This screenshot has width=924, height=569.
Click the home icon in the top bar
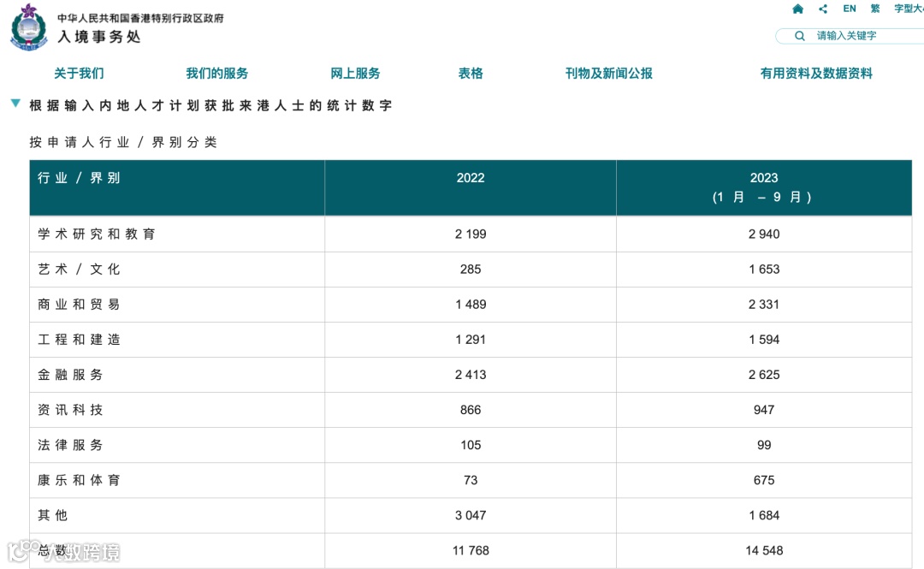pos(798,9)
